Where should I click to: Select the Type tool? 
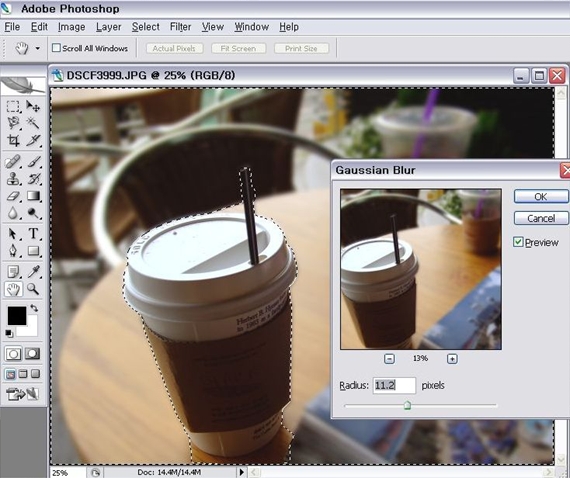(33, 234)
